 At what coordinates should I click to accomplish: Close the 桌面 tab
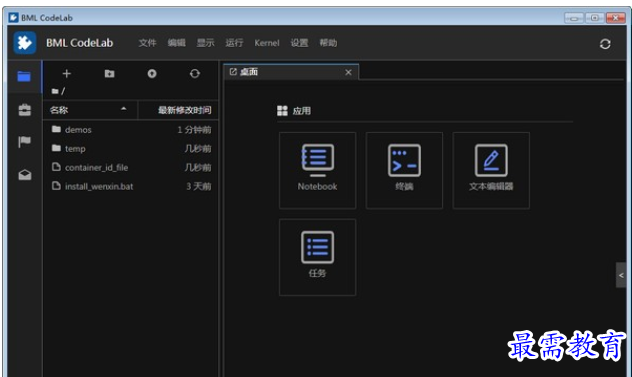tap(348, 72)
